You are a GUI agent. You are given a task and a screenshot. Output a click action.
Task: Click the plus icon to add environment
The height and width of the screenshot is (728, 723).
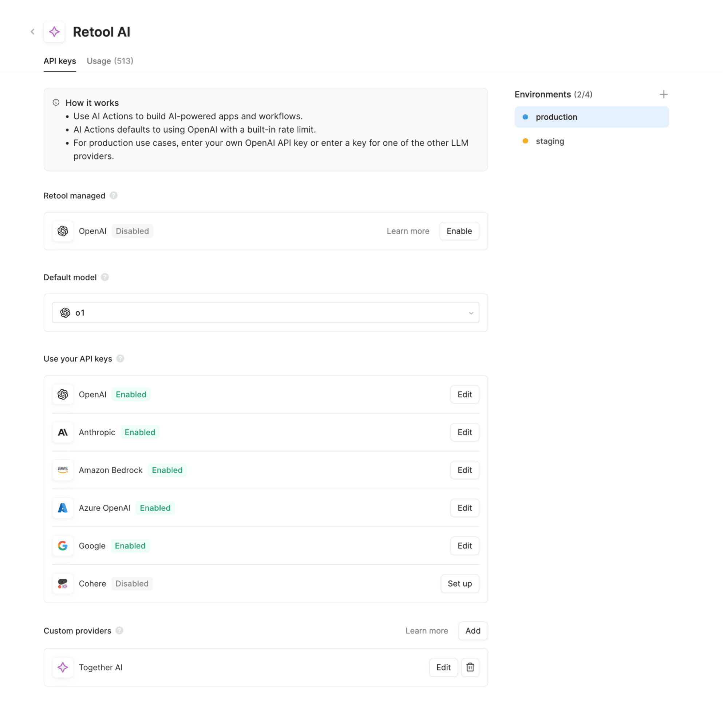pyautogui.click(x=663, y=94)
